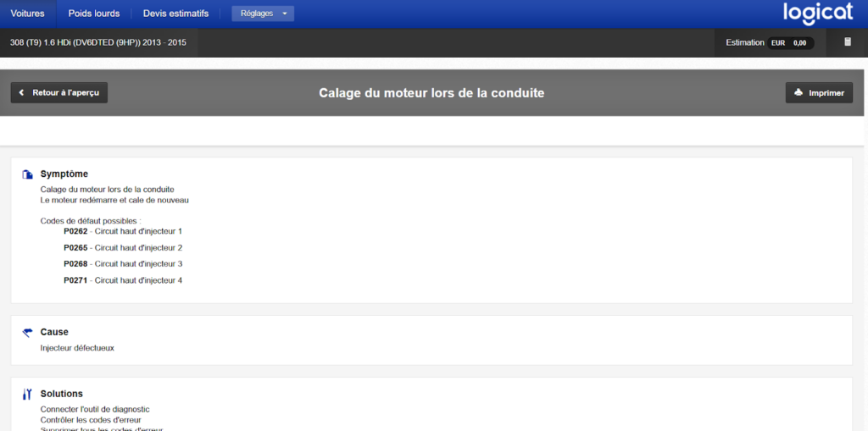Open Devis estimatifs tab

tap(175, 14)
